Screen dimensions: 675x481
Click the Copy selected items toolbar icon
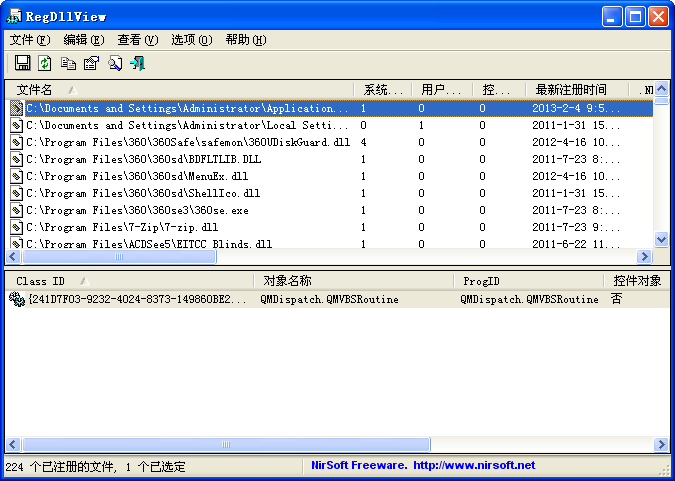click(x=68, y=64)
